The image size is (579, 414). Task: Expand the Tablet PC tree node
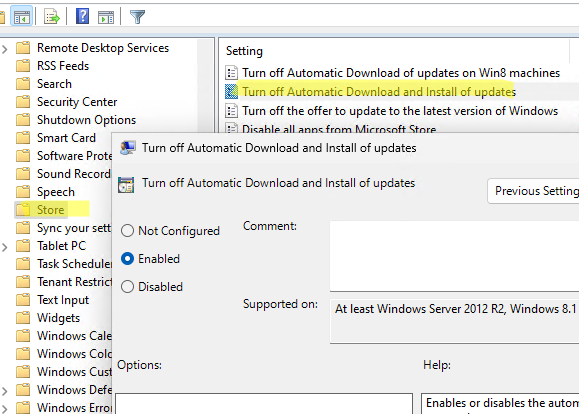pyautogui.click(x=5, y=247)
